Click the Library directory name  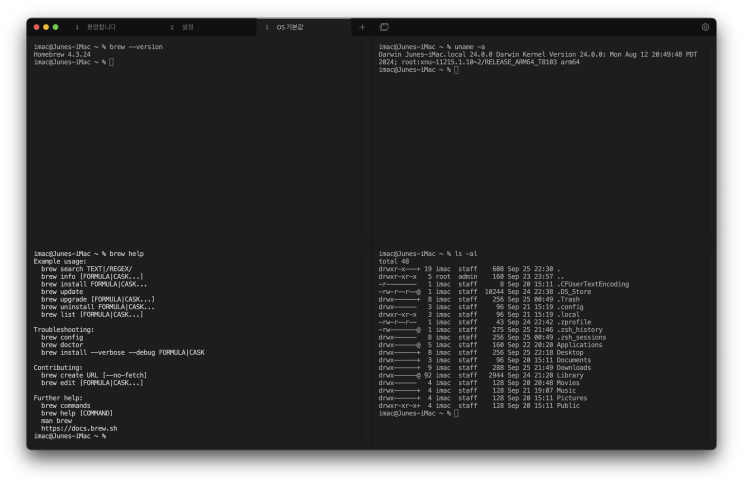pyautogui.click(x=570, y=375)
